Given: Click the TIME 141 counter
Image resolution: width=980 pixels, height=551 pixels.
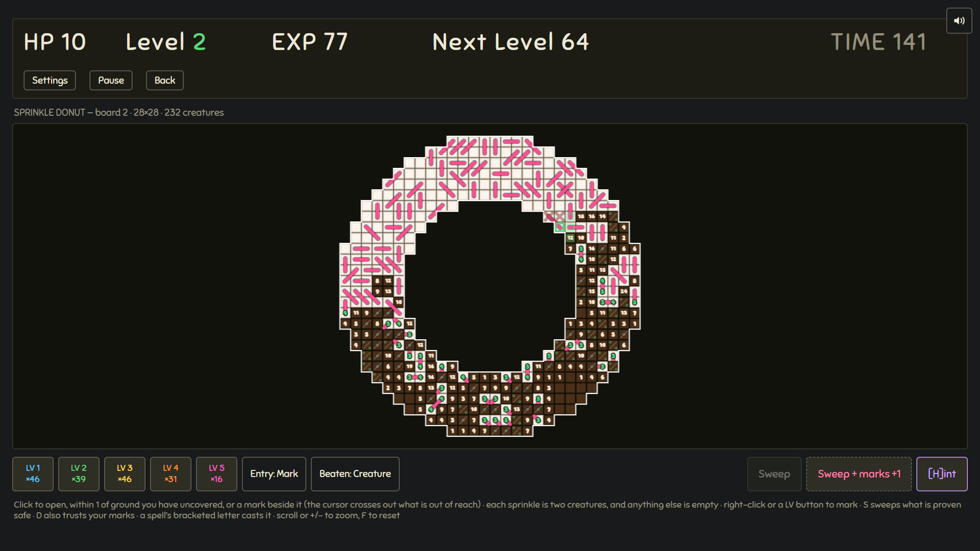Looking at the screenshot, I should (x=878, y=42).
